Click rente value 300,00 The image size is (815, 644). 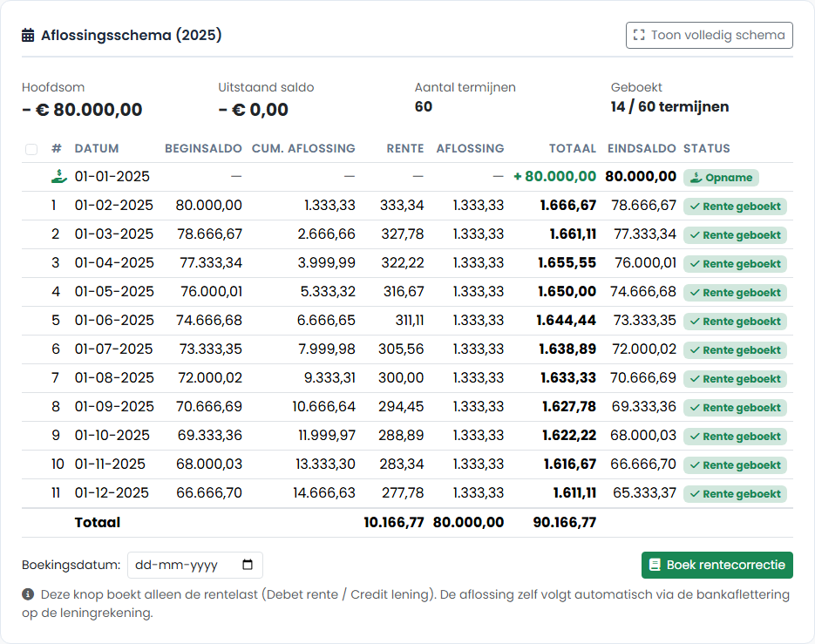pyautogui.click(x=401, y=378)
